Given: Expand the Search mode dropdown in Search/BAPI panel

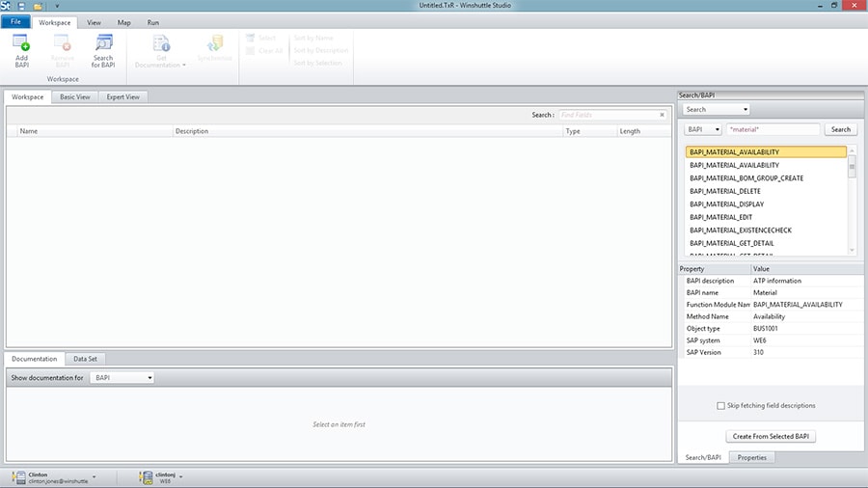Looking at the screenshot, I should [x=716, y=110].
